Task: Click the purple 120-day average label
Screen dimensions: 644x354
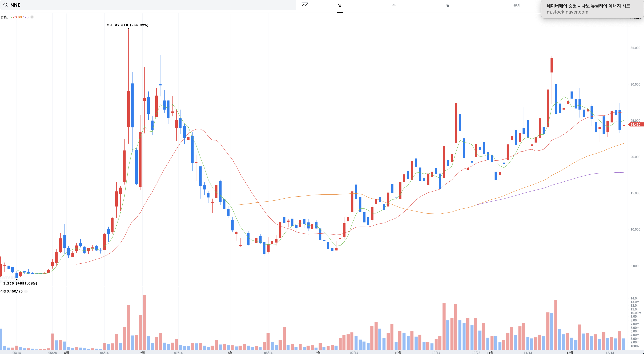Action: [x=26, y=17]
